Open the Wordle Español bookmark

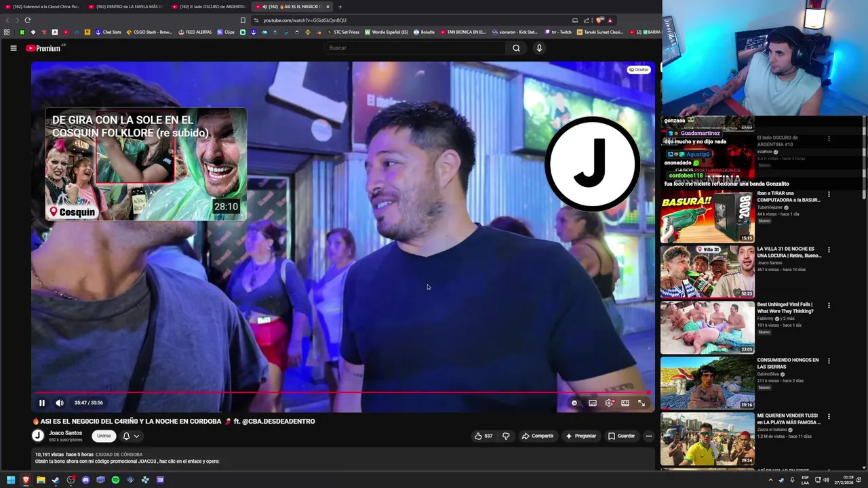pos(387,32)
